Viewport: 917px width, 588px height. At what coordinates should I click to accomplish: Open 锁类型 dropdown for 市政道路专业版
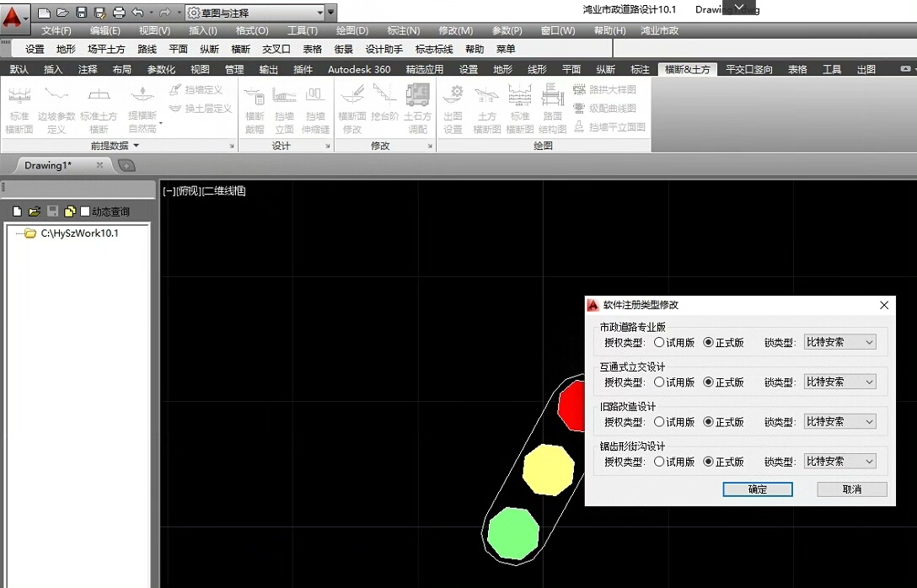pyautogui.click(x=839, y=342)
